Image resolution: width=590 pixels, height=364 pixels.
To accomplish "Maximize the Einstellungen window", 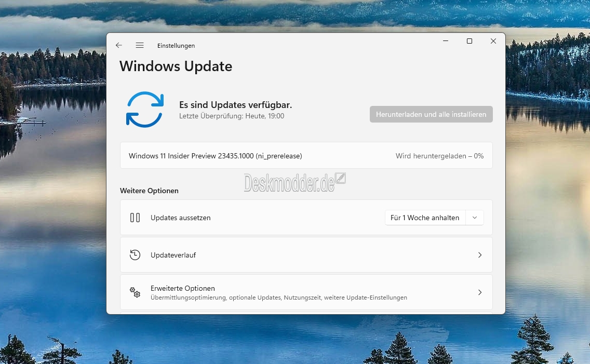I will coord(469,41).
